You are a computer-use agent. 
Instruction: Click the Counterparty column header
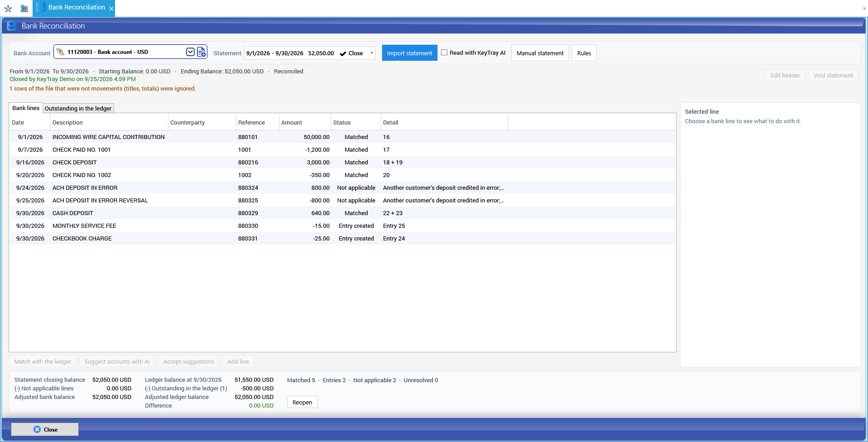click(x=202, y=122)
